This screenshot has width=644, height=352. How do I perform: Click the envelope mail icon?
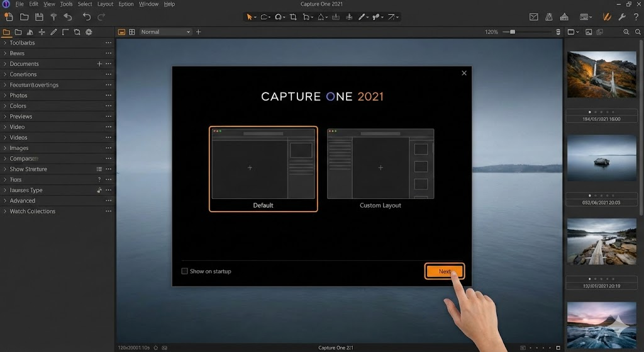[x=533, y=17]
